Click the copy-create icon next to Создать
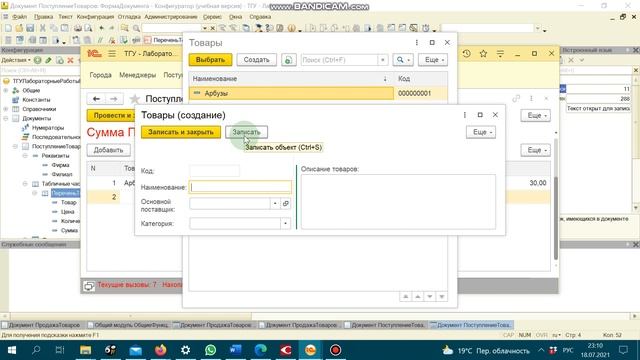640x360 pixels. [289, 60]
